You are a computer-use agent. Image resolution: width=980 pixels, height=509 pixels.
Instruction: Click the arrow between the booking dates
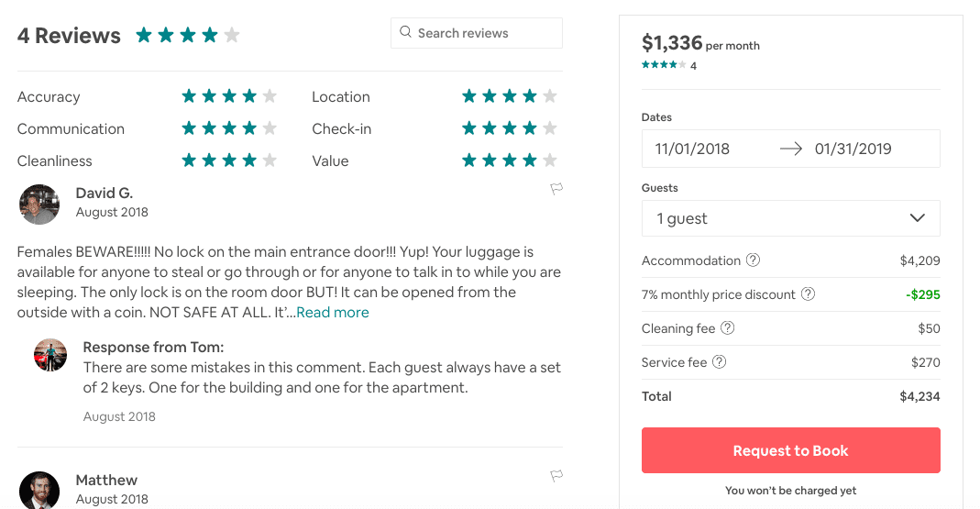point(790,149)
